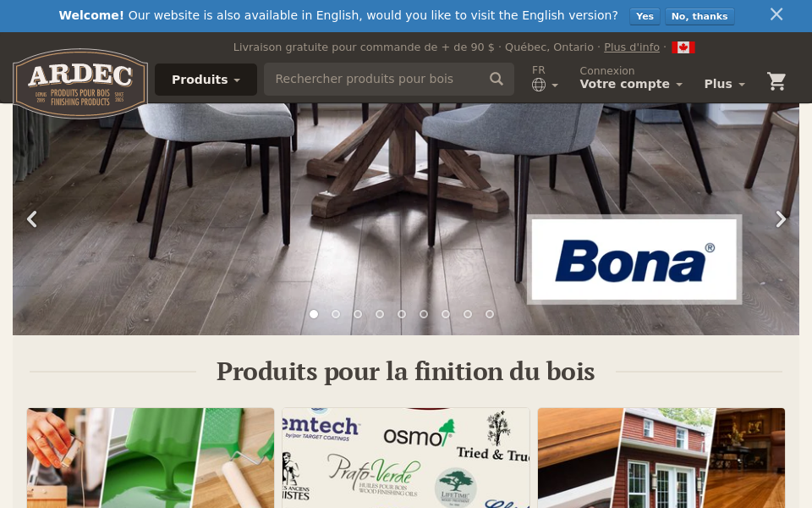Go to the ARDEC logo homepage
The width and height of the screenshot is (812, 508).
[x=80, y=84]
